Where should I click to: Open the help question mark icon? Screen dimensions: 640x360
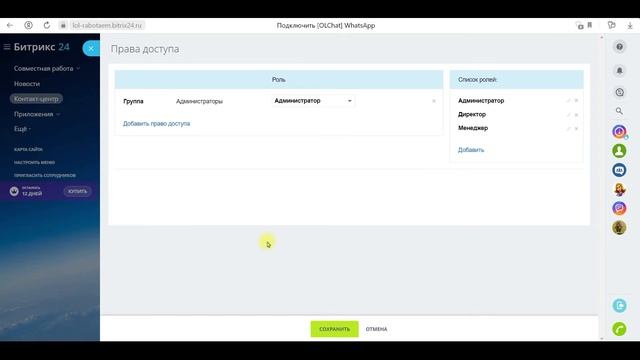620,47
